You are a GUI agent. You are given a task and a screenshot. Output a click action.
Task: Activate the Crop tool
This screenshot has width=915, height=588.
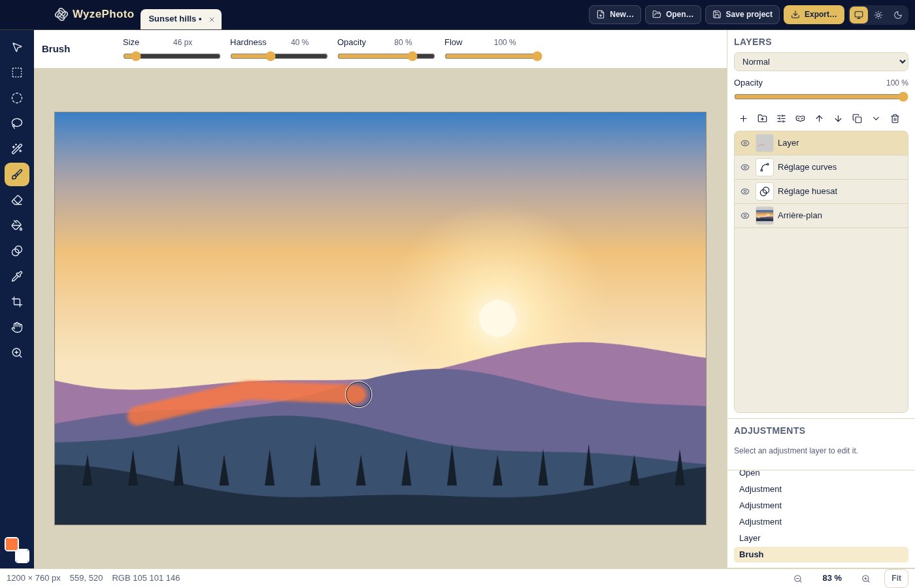click(x=17, y=302)
